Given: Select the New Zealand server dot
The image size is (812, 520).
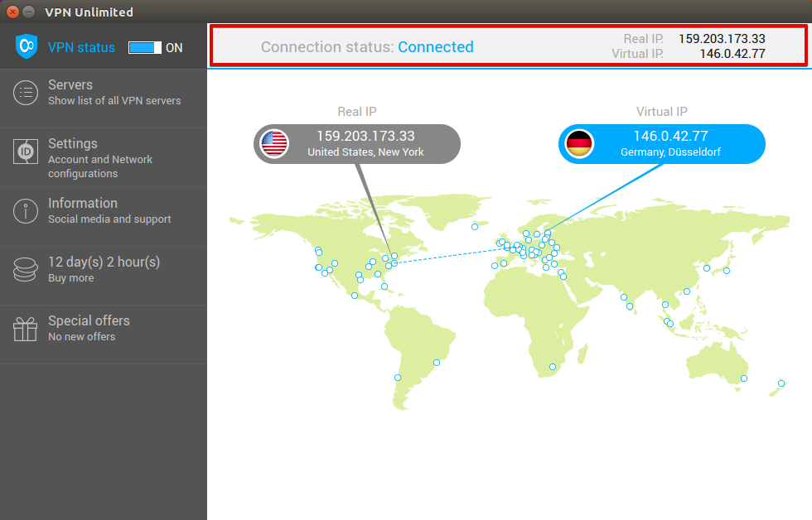Looking at the screenshot, I should [781, 383].
